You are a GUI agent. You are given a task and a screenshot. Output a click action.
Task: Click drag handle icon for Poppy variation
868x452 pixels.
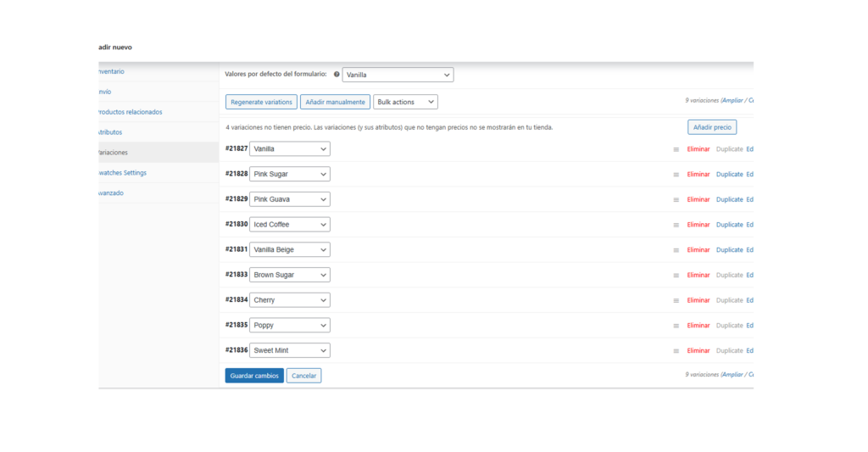(x=676, y=326)
